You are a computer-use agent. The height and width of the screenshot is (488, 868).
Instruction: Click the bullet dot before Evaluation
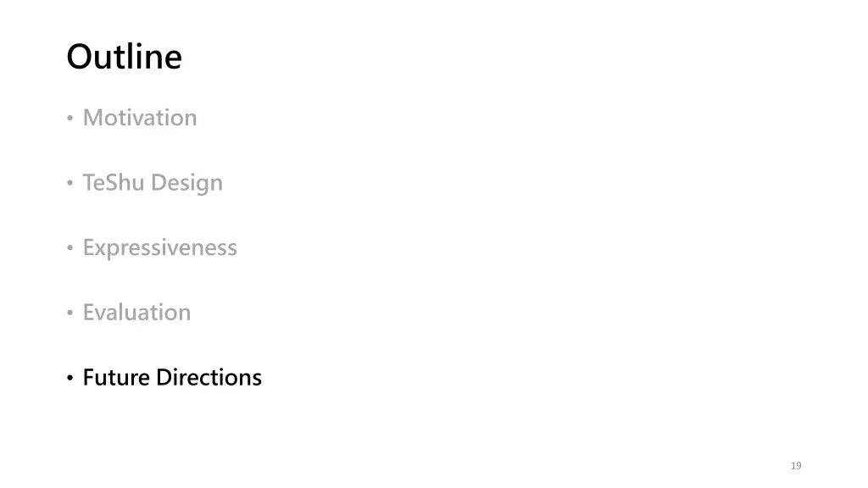[x=70, y=313]
